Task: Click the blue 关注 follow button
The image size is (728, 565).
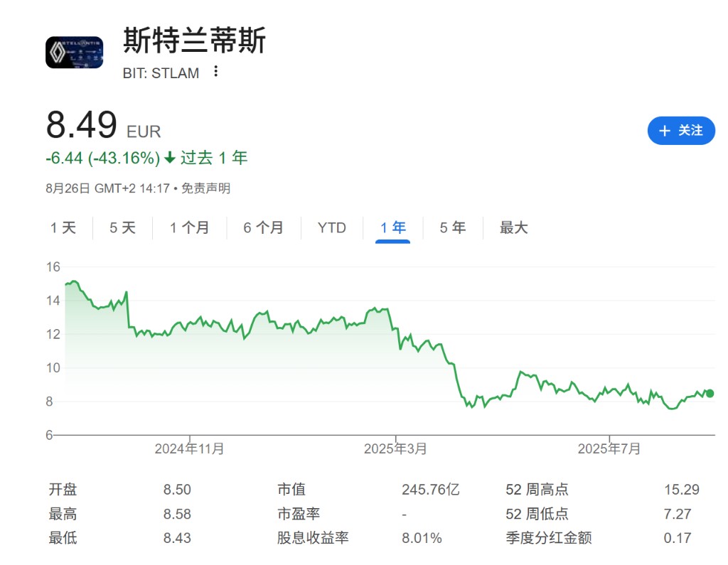Action: pyautogui.click(x=681, y=131)
